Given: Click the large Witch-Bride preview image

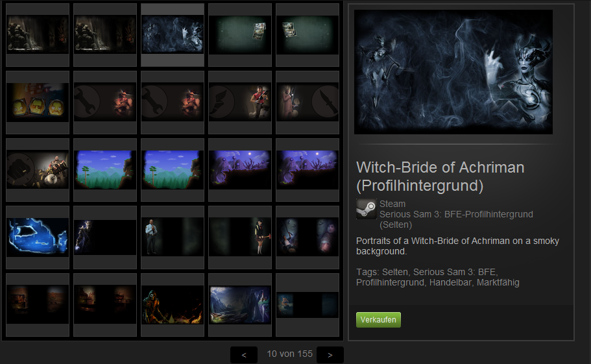Looking at the screenshot, I should (453, 72).
